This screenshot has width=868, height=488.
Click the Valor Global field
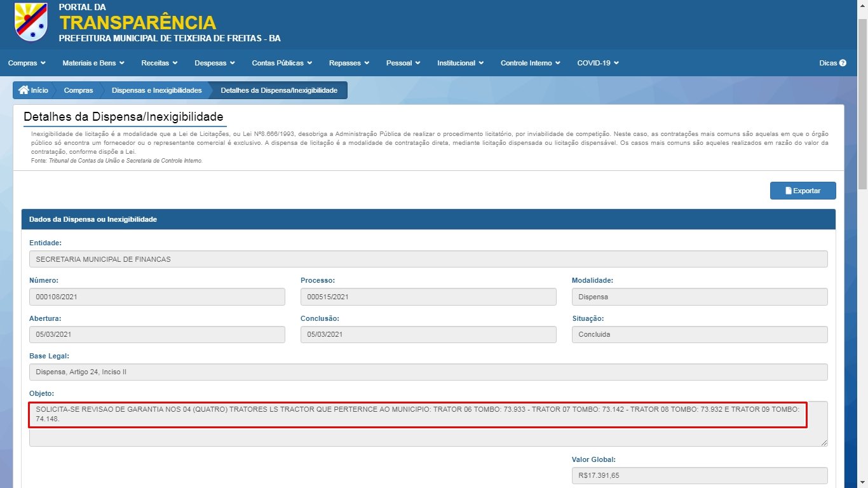coord(699,475)
